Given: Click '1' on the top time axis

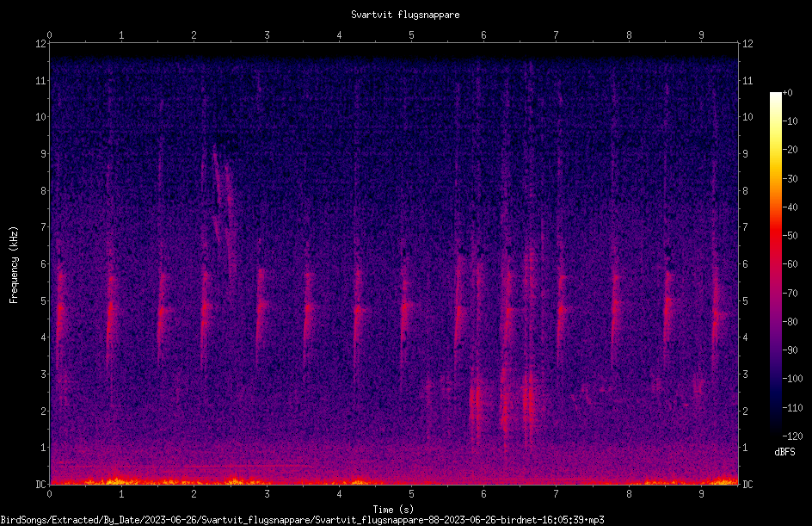Looking at the screenshot, I should click(x=121, y=35).
